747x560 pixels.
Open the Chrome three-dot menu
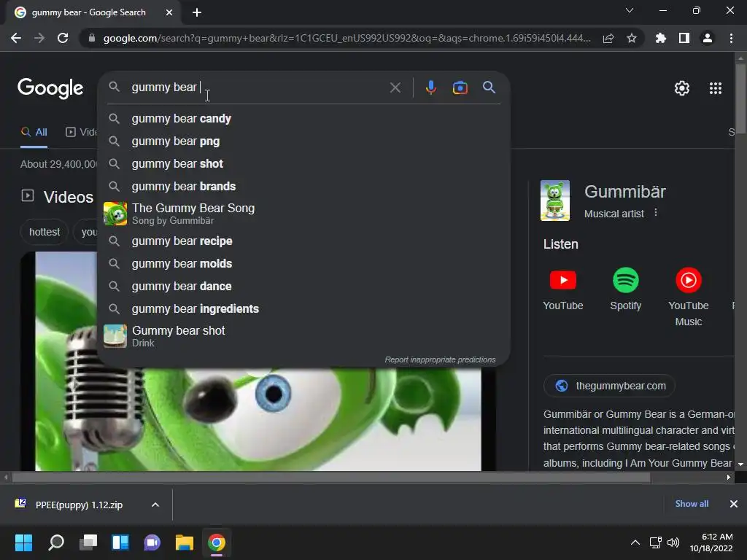click(x=731, y=38)
